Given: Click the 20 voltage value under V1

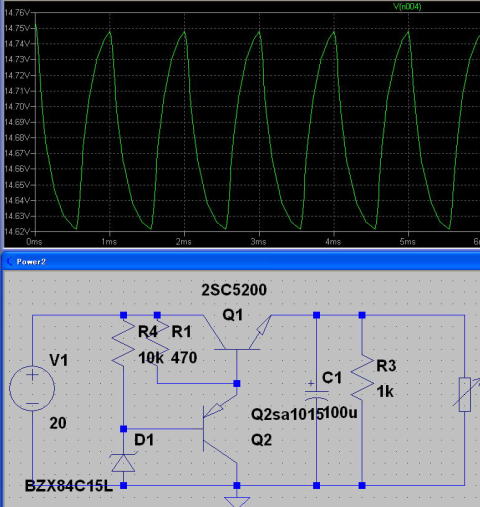Looking at the screenshot, I should (x=58, y=423).
